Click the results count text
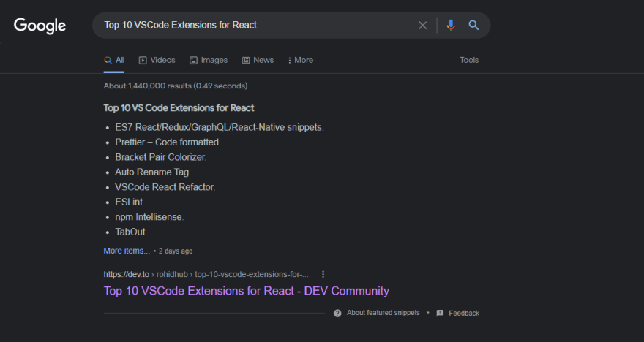 point(176,85)
